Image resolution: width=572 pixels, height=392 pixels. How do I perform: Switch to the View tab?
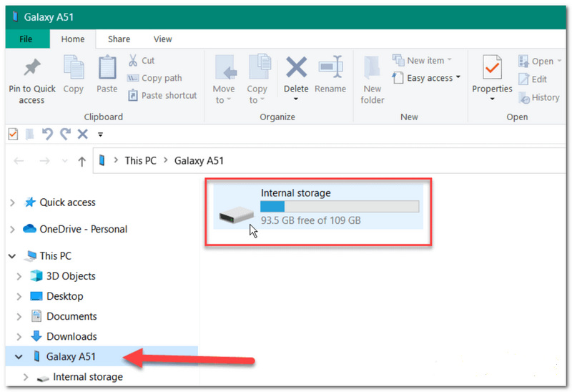(x=163, y=39)
